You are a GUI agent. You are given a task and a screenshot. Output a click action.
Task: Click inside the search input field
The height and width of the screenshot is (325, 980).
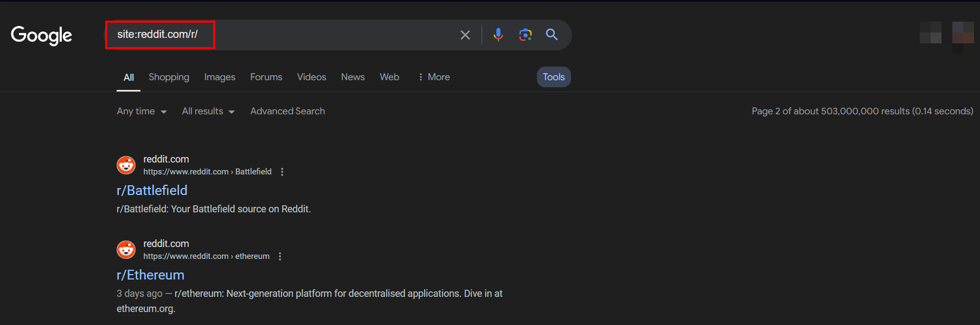(x=325, y=35)
